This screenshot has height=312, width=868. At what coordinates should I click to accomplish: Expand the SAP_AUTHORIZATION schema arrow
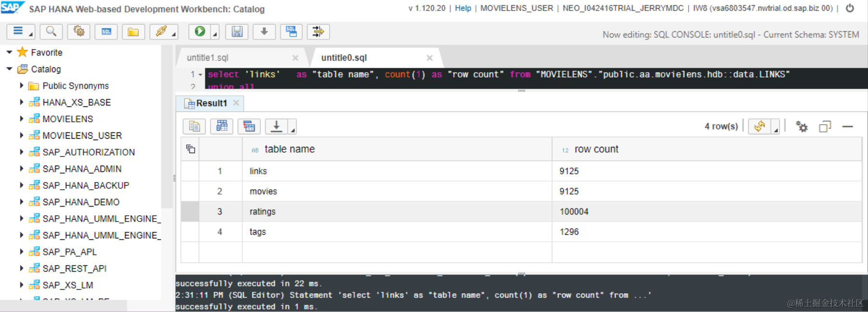21,152
